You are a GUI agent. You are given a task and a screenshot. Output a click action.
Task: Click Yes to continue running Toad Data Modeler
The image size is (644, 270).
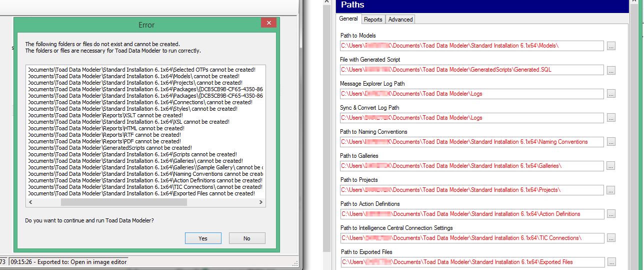pyautogui.click(x=203, y=238)
